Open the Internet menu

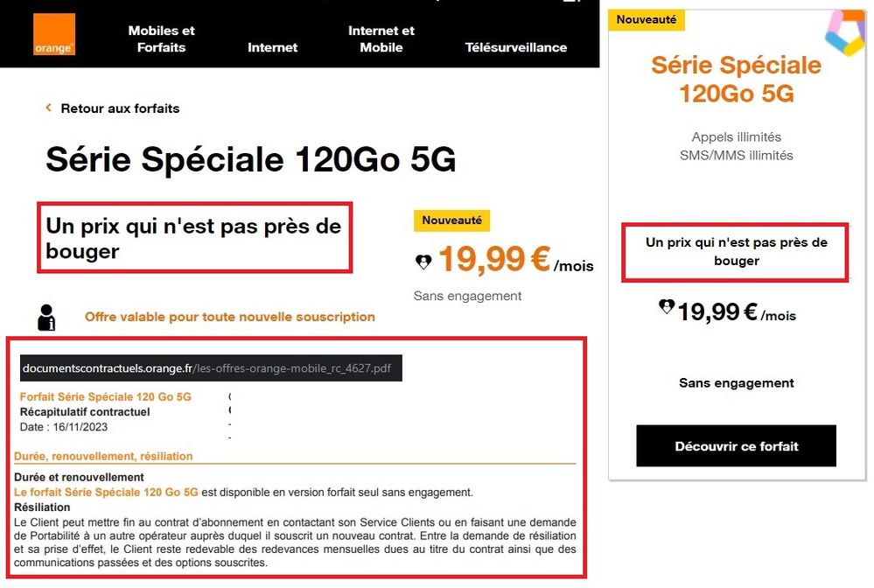[272, 47]
